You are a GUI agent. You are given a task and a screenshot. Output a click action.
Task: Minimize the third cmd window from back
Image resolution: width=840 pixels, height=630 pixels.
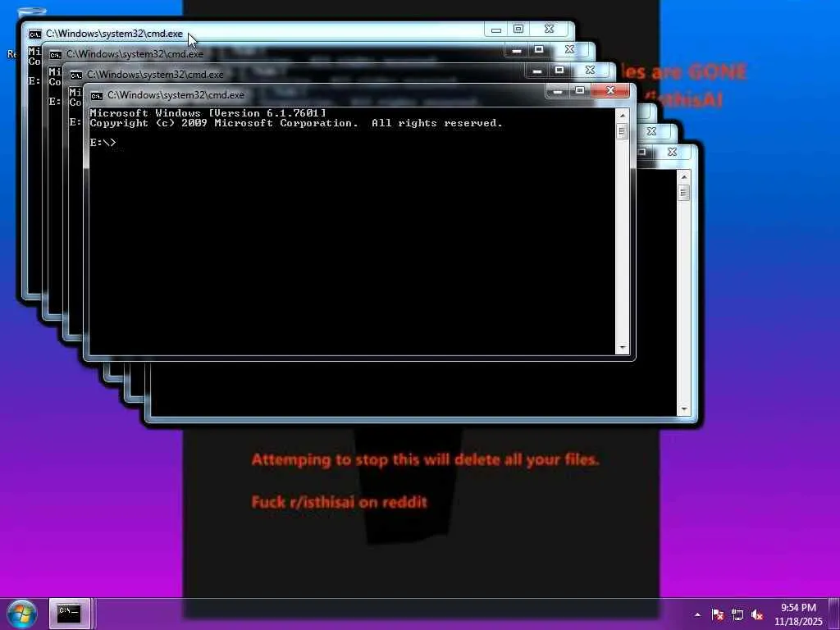point(536,70)
